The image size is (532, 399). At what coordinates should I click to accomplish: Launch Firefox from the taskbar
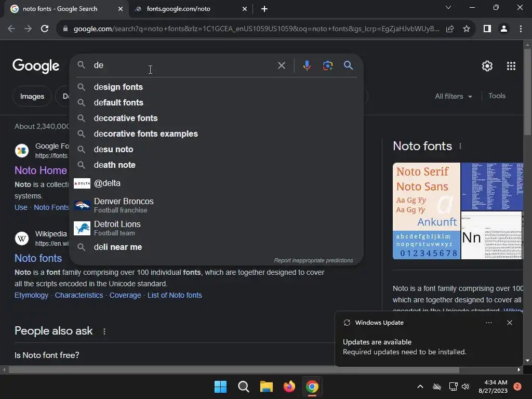pyautogui.click(x=289, y=387)
